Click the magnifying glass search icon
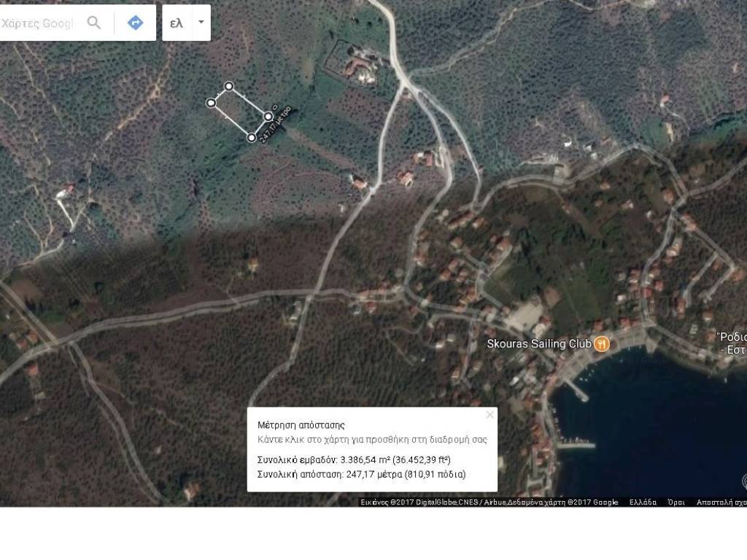Screen dimensions: 747x560 click(94, 23)
